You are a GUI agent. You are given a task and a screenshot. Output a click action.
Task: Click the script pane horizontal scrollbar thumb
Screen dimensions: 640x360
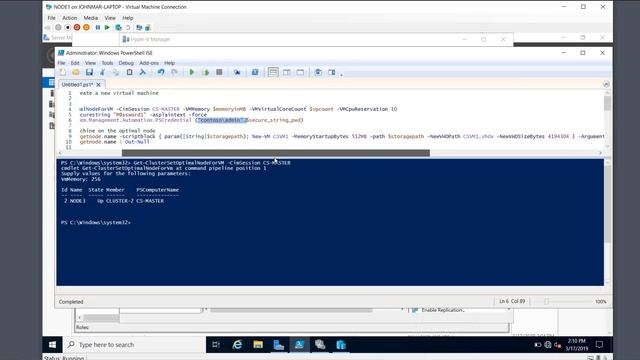coord(276,153)
